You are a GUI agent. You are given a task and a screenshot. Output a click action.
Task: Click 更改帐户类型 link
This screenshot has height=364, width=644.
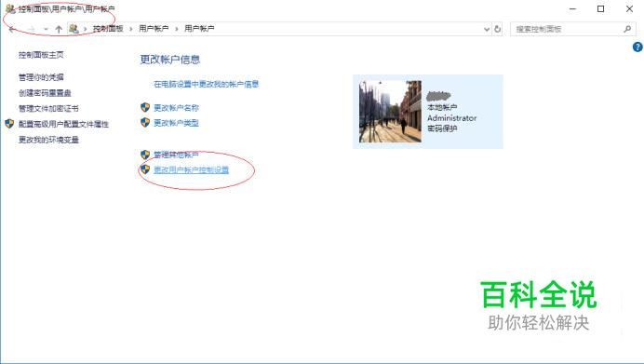pyautogui.click(x=176, y=123)
